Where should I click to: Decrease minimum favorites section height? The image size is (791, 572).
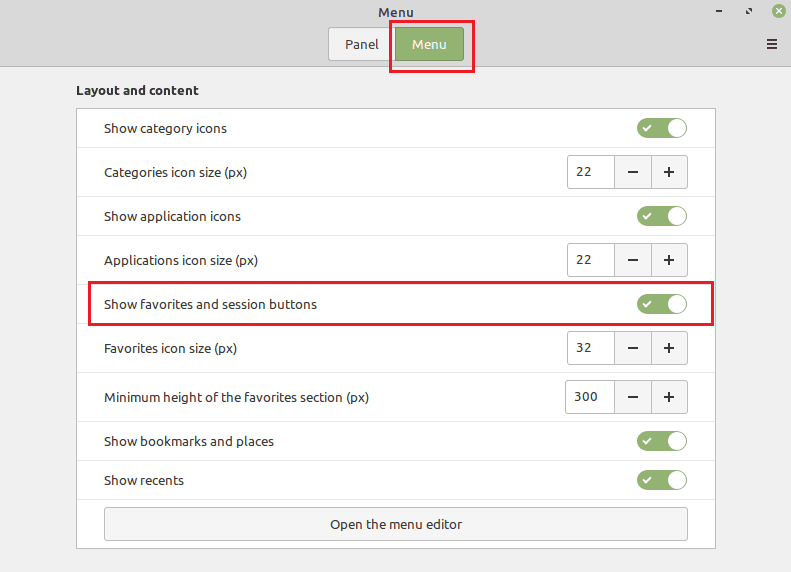coord(633,397)
